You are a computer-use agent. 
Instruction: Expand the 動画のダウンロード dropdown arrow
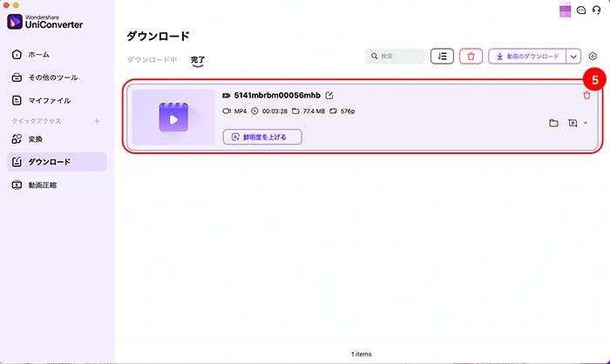[x=573, y=57]
